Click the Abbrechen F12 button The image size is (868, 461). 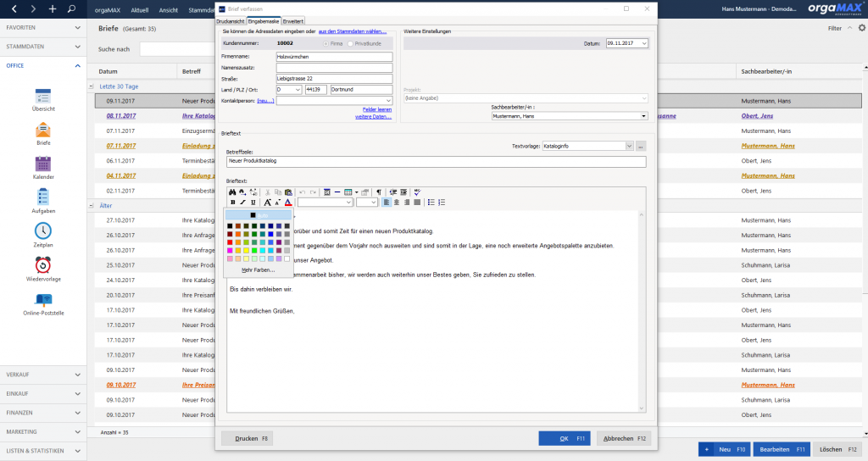point(624,438)
